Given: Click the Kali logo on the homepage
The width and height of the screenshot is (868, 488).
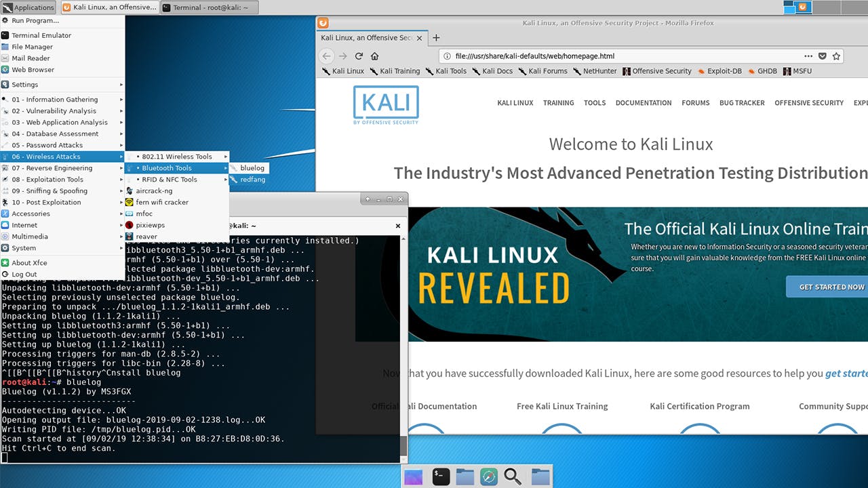Looking at the screenshot, I should tap(386, 105).
